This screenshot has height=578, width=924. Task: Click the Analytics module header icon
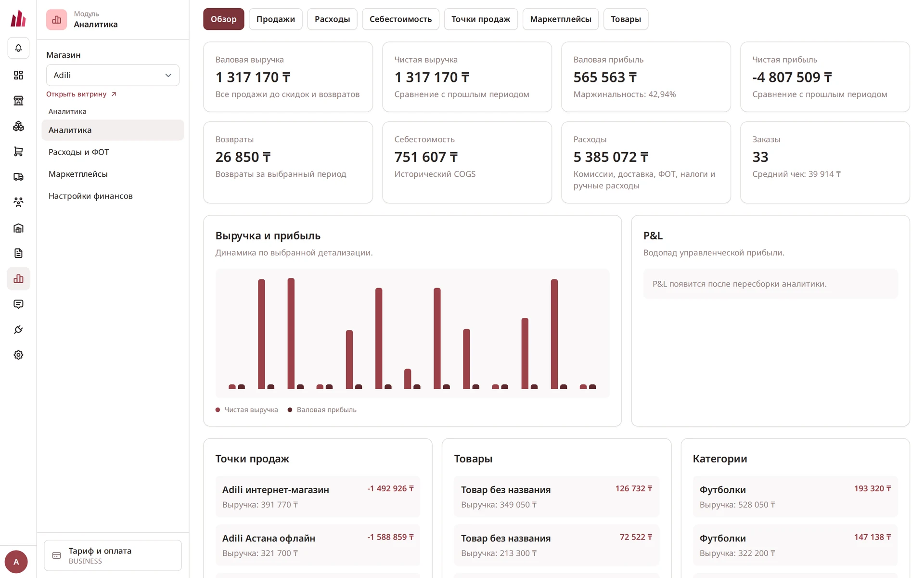point(56,19)
